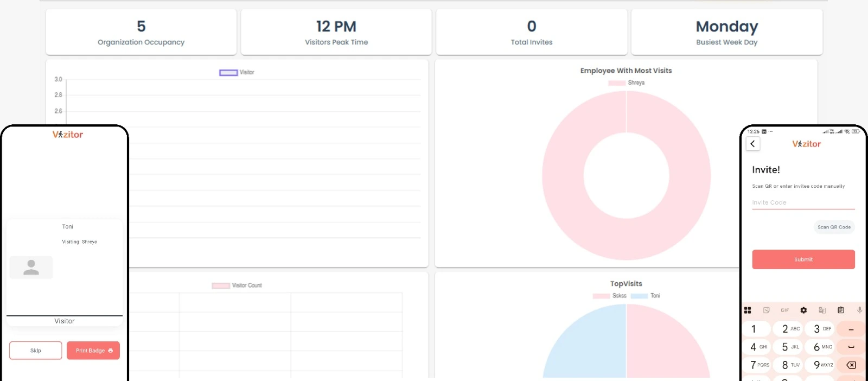Viewport: 868px width, 381px height.
Task: Click 'Visiting: Shreya' text on badge
Action: (79, 242)
